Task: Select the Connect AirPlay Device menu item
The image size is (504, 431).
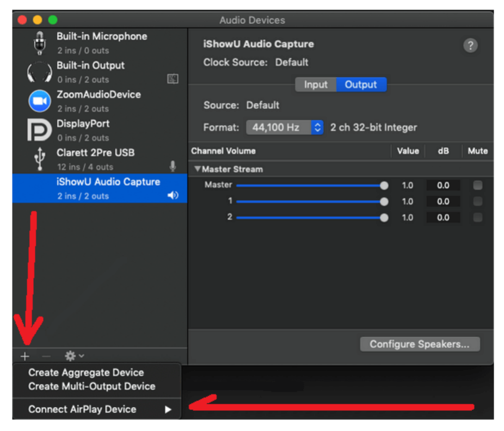Action: coord(97,409)
